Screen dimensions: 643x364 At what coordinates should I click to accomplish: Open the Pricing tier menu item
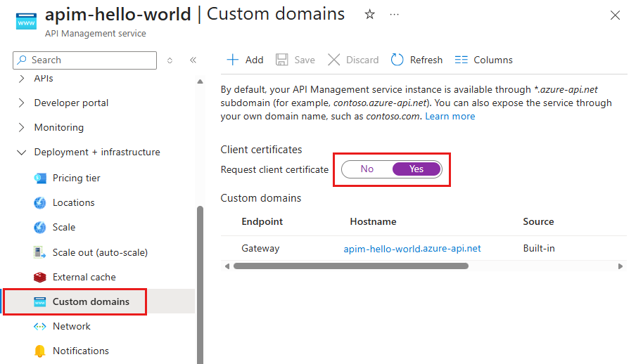click(x=76, y=178)
